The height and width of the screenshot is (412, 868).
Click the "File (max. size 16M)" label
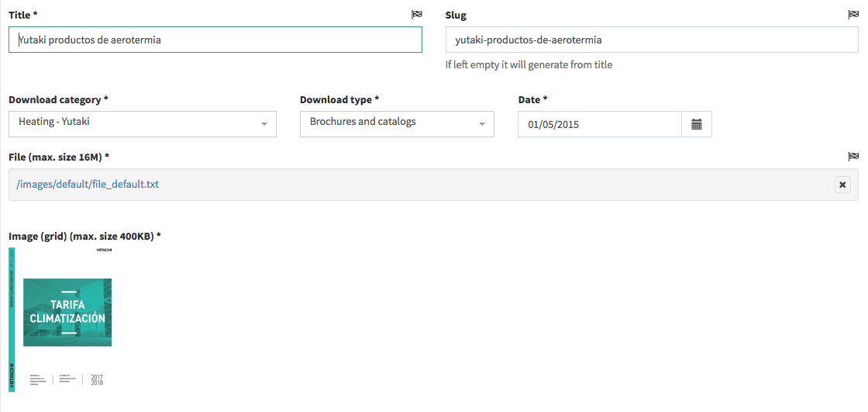[x=59, y=158]
